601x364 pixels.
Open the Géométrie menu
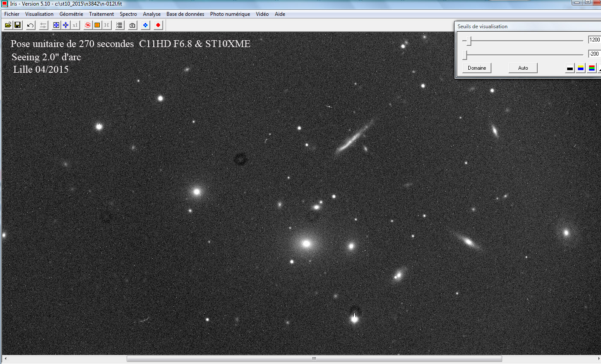(x=71, y=14)
